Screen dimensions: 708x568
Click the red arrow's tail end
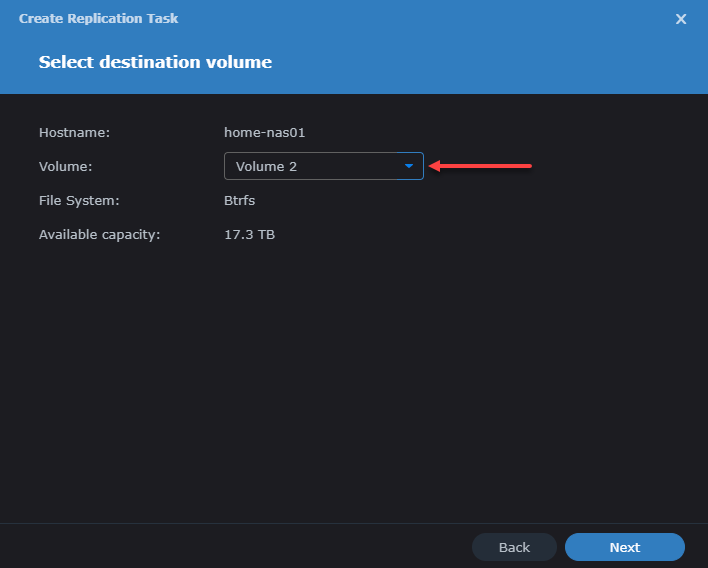point(526,166)
